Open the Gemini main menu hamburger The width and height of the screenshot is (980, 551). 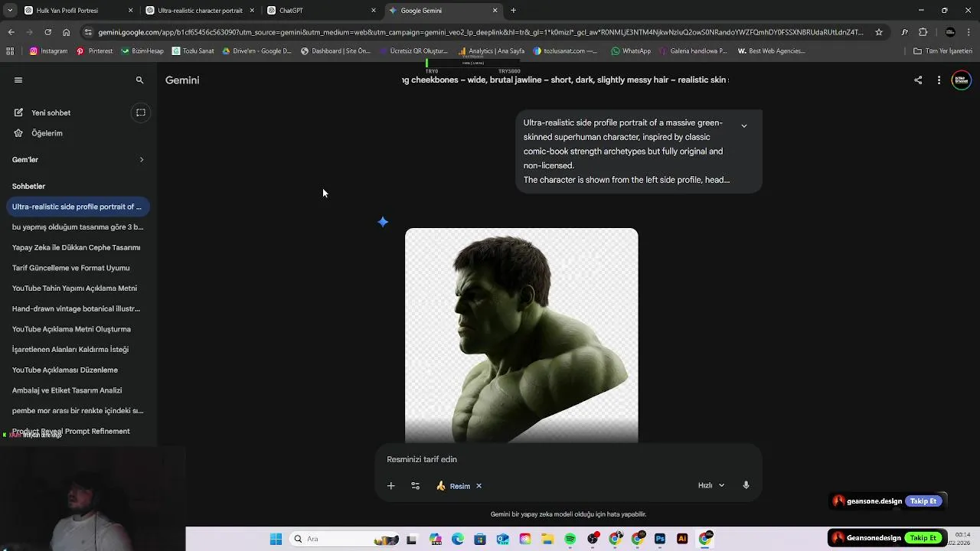[18, 80]
